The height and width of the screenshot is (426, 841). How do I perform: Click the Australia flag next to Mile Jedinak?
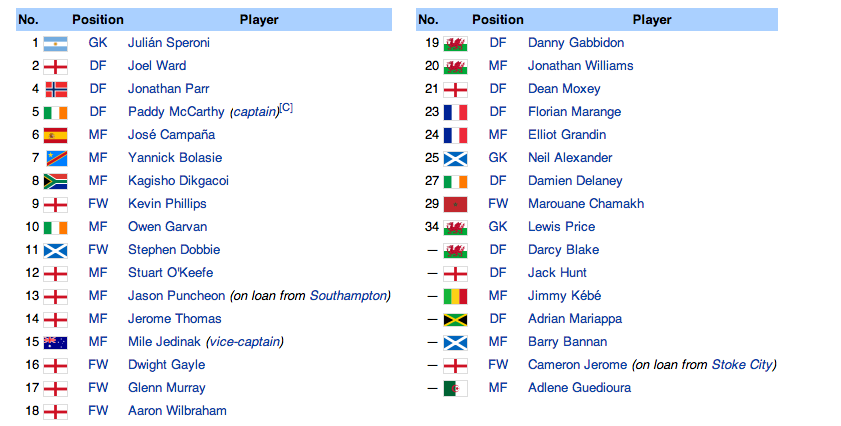[x=55, y=342]
